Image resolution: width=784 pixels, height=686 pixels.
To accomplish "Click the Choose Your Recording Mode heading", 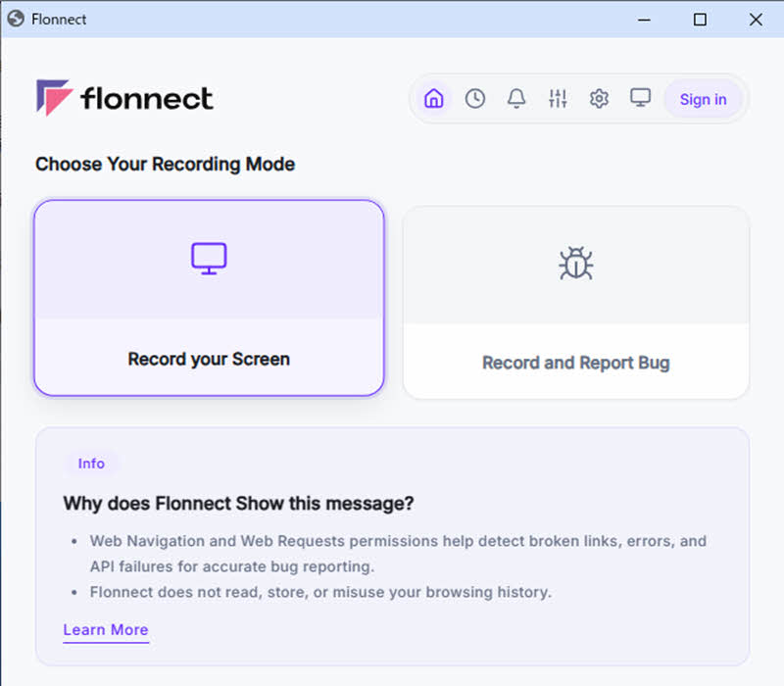I will [165, 164].
